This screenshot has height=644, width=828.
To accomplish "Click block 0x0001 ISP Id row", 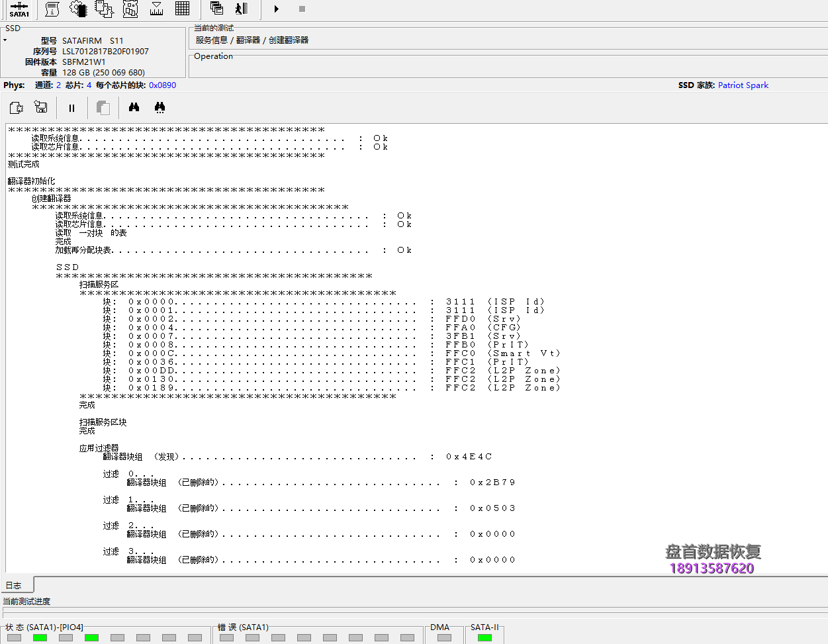I will (x=324, y=310).
